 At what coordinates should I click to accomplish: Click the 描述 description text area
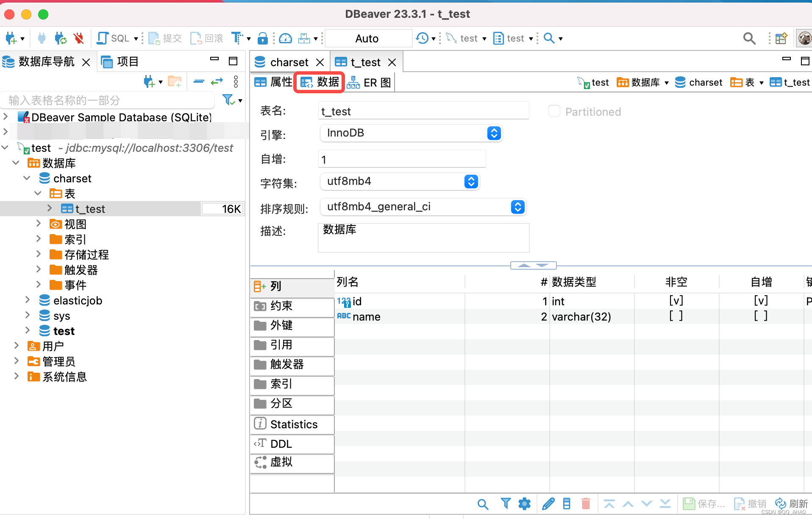(423, 238)
